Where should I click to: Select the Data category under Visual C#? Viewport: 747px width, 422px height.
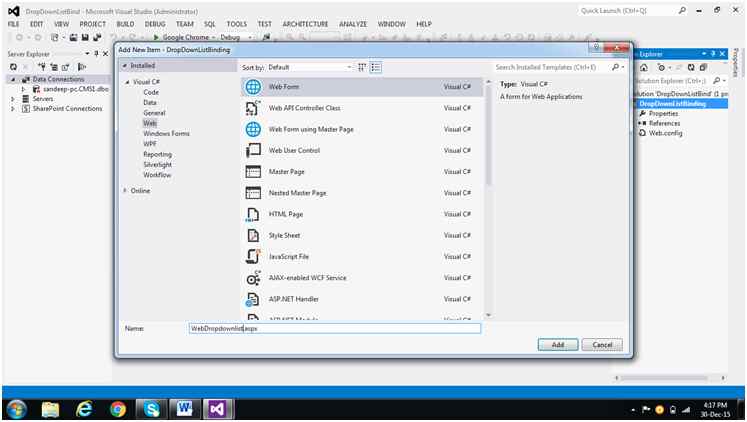pos(150,102)
